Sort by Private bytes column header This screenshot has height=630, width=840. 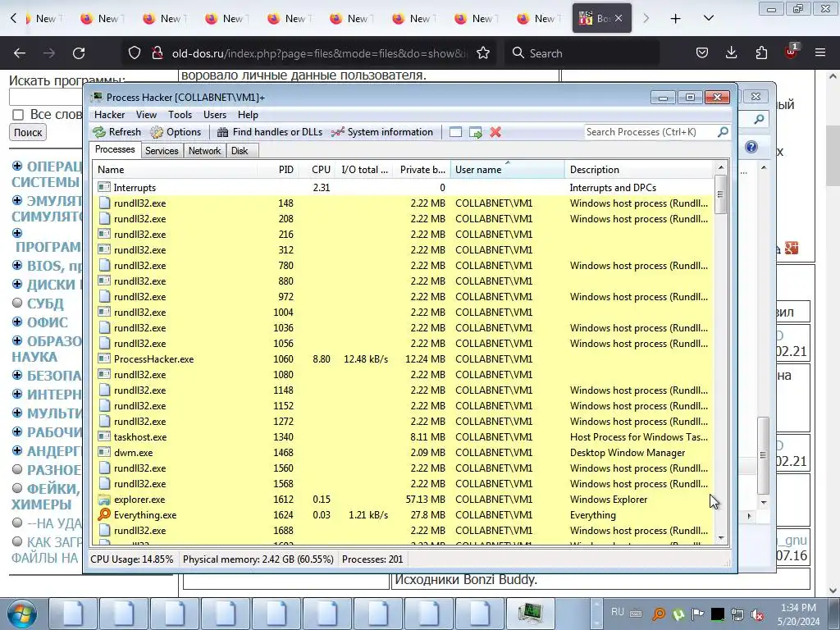click(422, 170)
